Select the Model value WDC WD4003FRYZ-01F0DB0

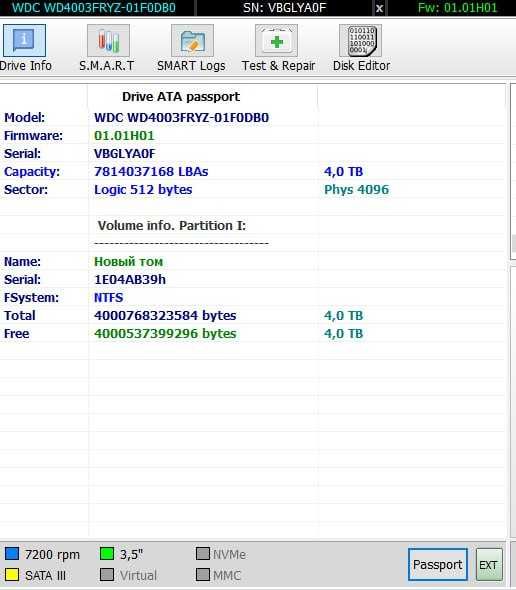(181, 118)
